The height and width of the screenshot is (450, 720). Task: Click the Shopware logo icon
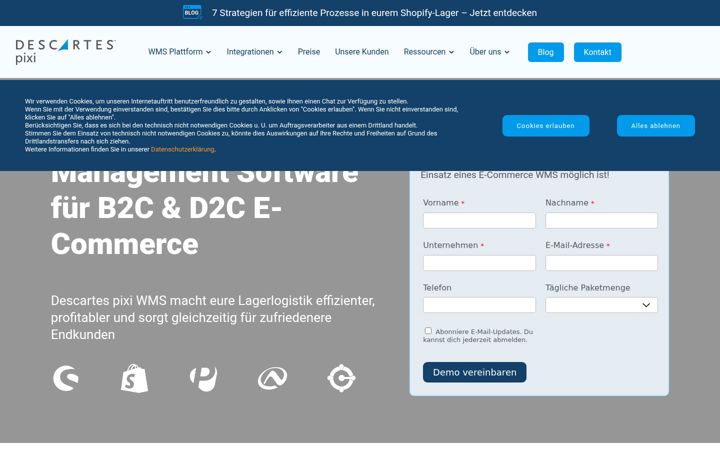point(66,378)
